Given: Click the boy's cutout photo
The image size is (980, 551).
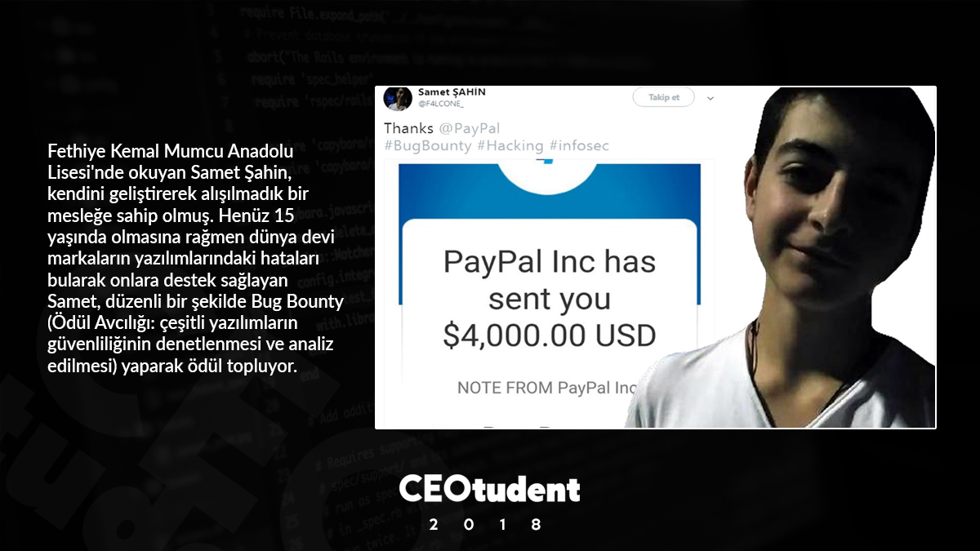Looking at the screenshot, I should [x=784, y=257].
